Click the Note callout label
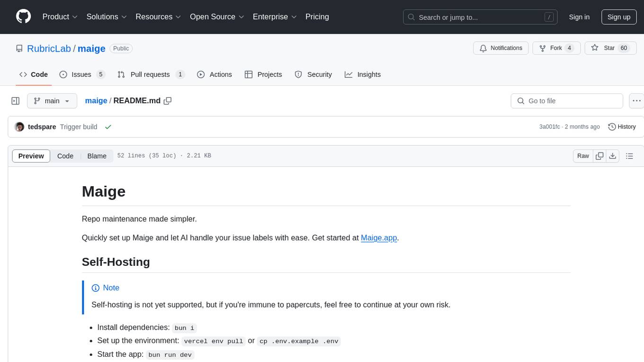The image size is (644, 362). click(x=106, y=288)
